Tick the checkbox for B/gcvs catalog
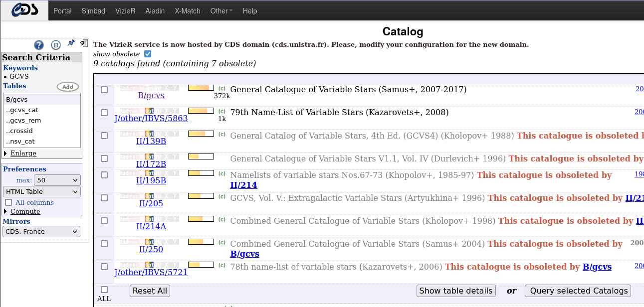644x307 pixels. pyautogui.click(x=104, y=90)
